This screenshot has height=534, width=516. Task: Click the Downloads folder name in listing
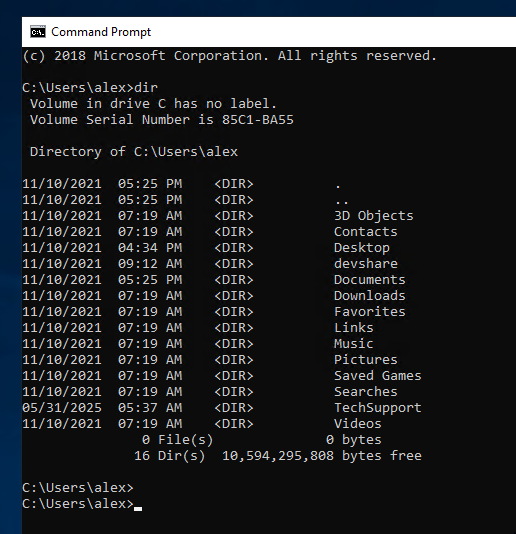point(370,296)
